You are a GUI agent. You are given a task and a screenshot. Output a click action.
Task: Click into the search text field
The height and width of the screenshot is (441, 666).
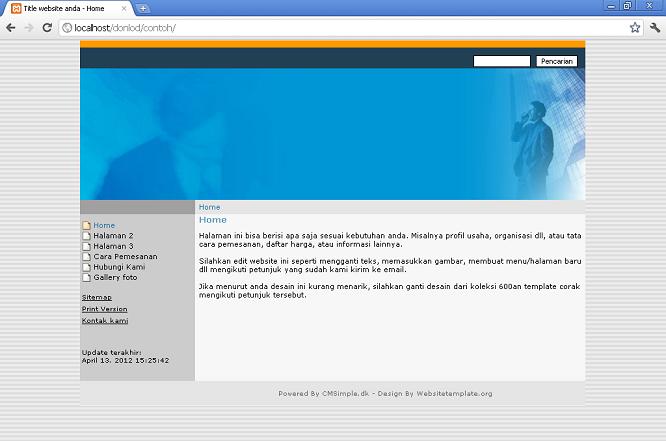(502, 61)
